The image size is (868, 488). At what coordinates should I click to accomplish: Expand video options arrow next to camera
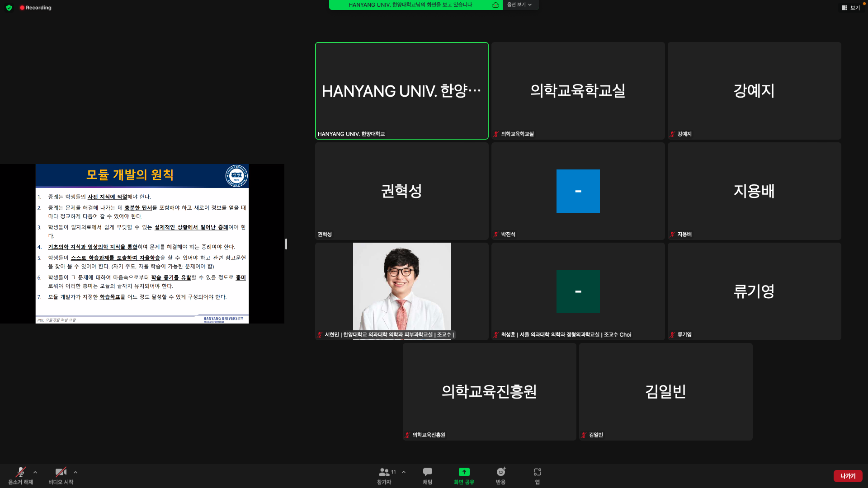pyautogui.click(x=75, y=472)
